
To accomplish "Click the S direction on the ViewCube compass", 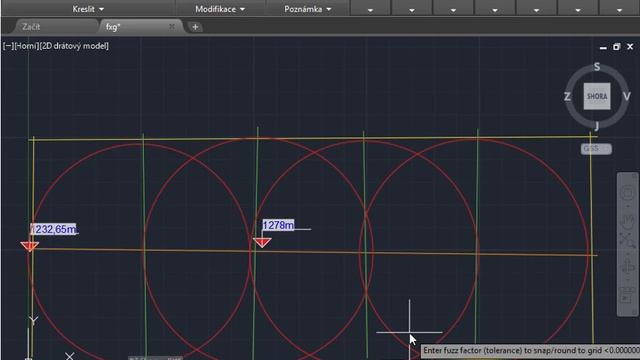I will [x=597, y=67].
